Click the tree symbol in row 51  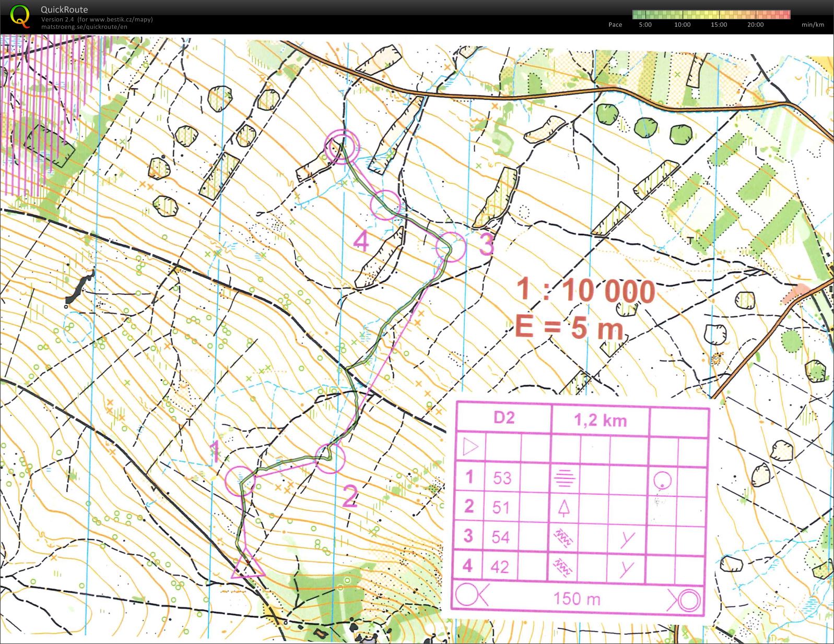[x=563, y=508]
